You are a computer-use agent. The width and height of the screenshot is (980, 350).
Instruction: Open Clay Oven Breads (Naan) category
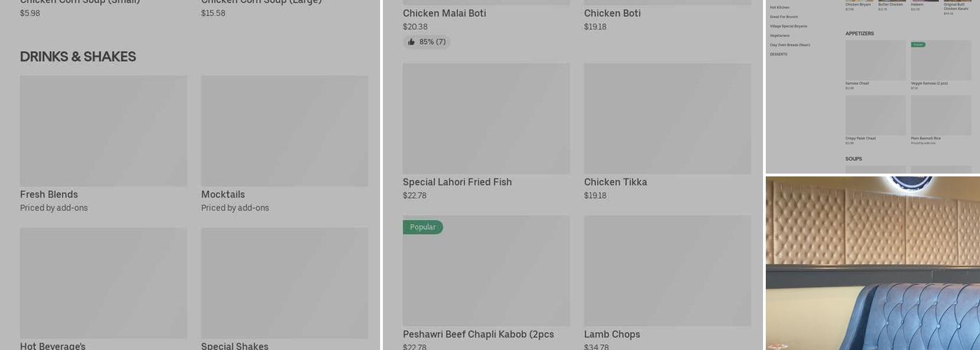click(x=790, y=45)
